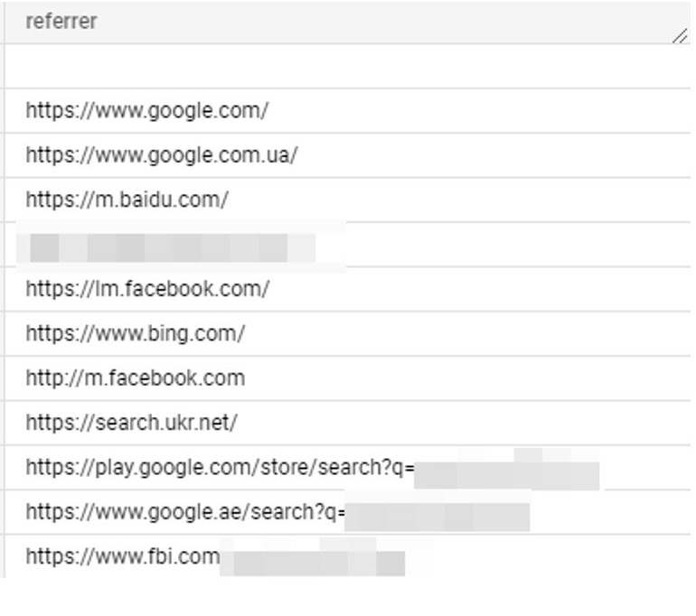Click the bing.com URL text

pos(136,334)
